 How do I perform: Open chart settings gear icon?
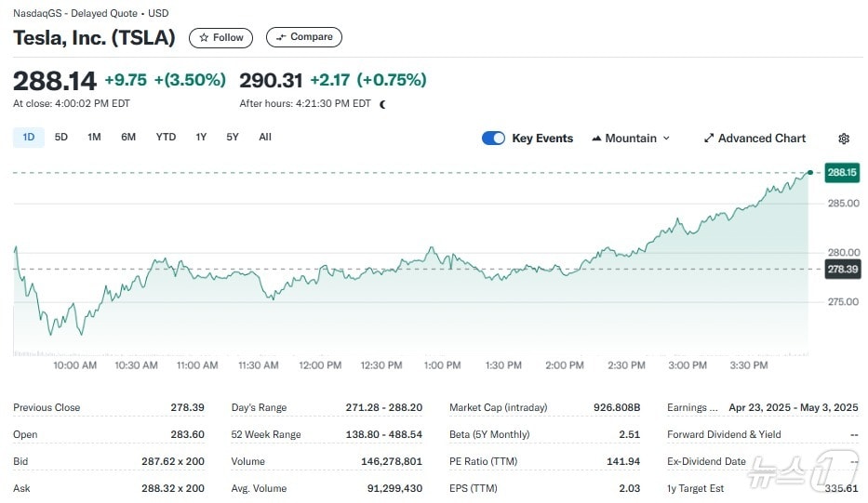[x=843, y=139]
